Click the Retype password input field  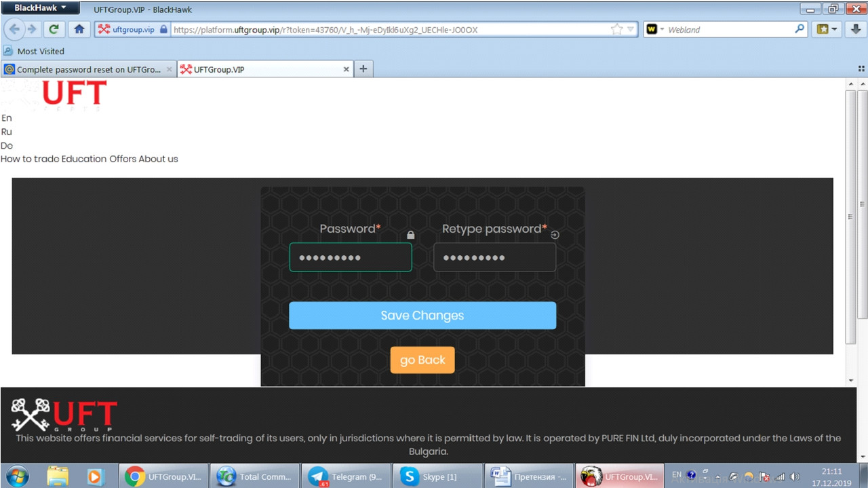point(494,257)
